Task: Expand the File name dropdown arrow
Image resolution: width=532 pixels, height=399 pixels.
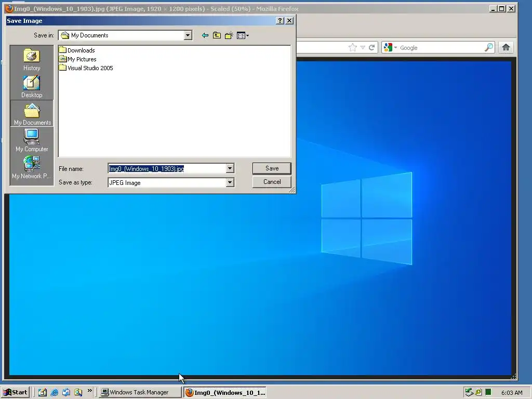Action: click(x=230, y=168)
